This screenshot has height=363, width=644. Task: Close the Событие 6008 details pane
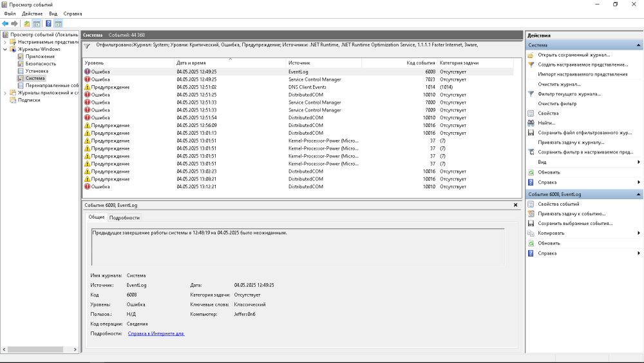[x=515, y=205]
